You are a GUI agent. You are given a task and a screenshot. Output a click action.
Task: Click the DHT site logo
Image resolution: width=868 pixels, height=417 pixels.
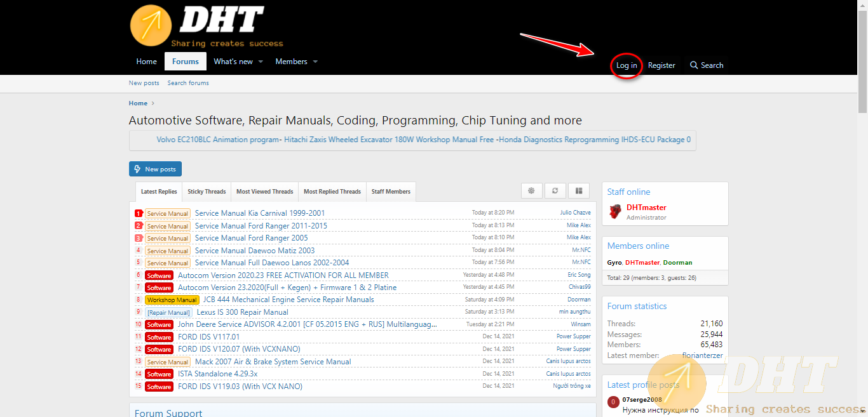click(x=197, y=25)
